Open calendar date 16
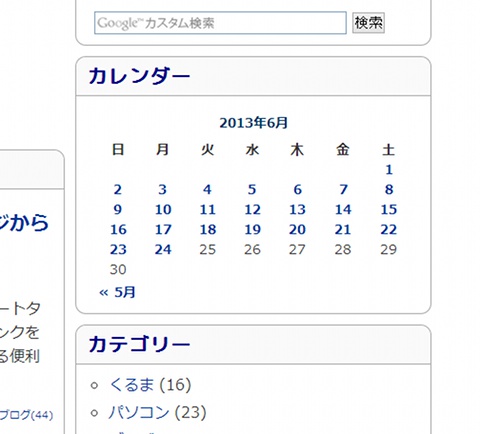Image resolution: width=480 pixels, height=434 pixels. click(118, 230)
